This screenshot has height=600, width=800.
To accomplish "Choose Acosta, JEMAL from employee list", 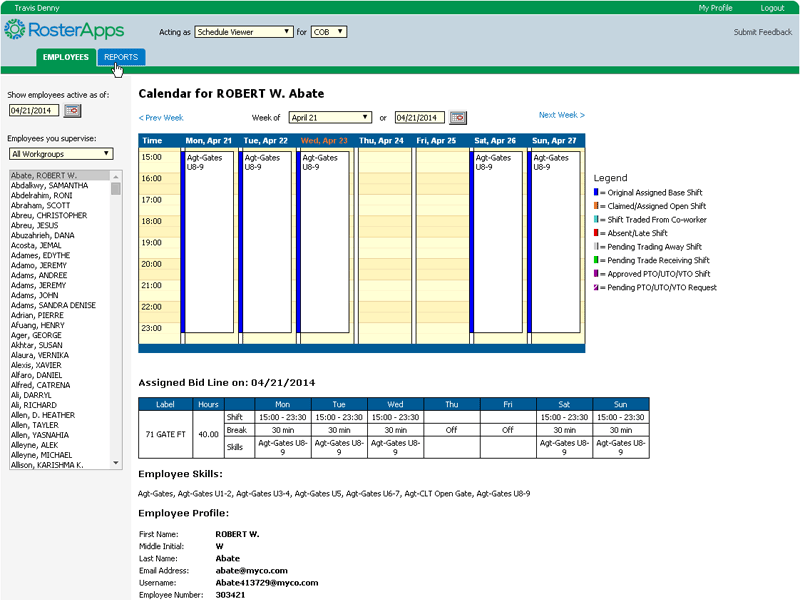I will [35, 245].
